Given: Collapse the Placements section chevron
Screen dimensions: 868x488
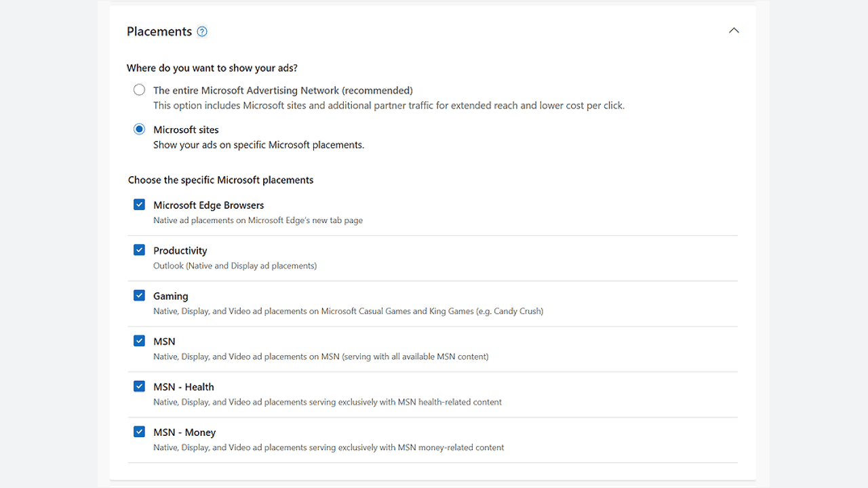Looking at the screenshot, I should pos(734,30).
